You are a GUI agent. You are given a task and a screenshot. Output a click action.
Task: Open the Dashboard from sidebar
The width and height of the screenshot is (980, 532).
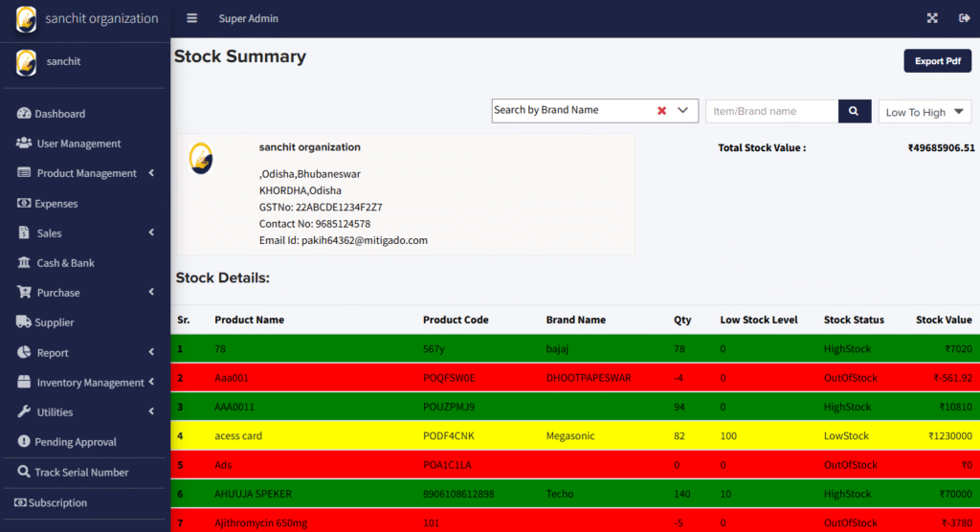pyautogui.click(x=59, y=114)
